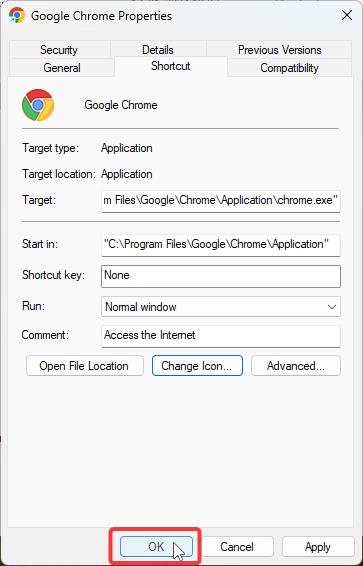Viewport: 363px width, 566px height.
Task: Expand Run options via chevron arrow
Action: tap(332, 307)
